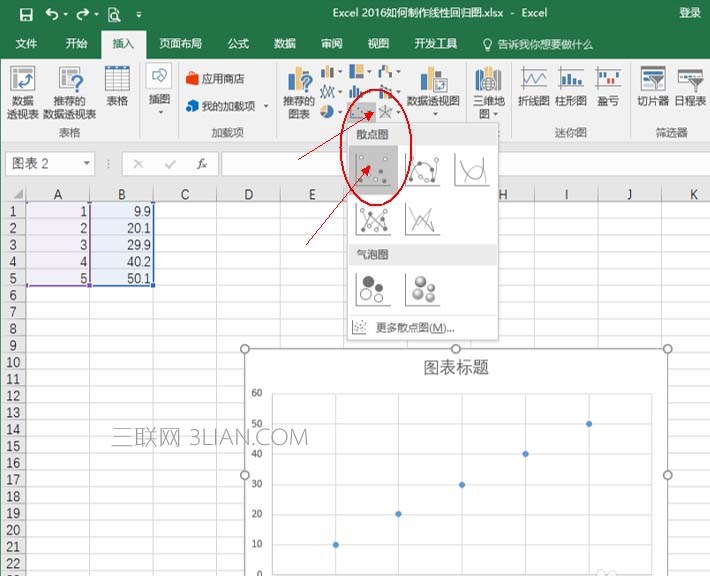This screenshot has width=710, height=576.
Task: Select cell B3 containing 29.9
Action: 121,245
